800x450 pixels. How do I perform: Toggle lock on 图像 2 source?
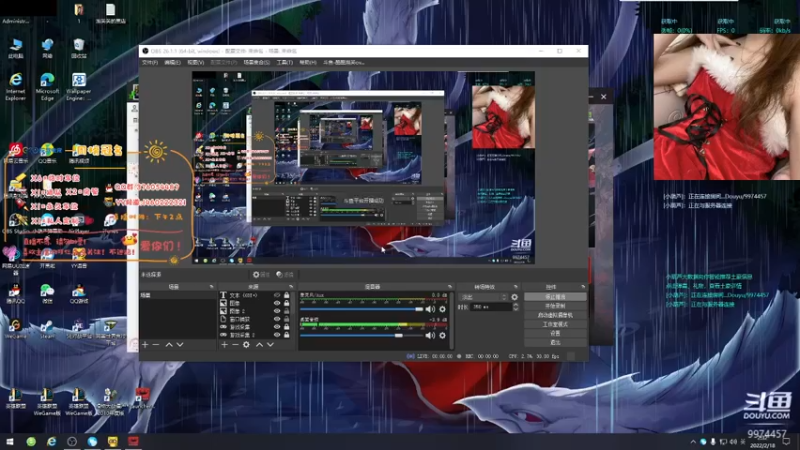coord(287,311)
